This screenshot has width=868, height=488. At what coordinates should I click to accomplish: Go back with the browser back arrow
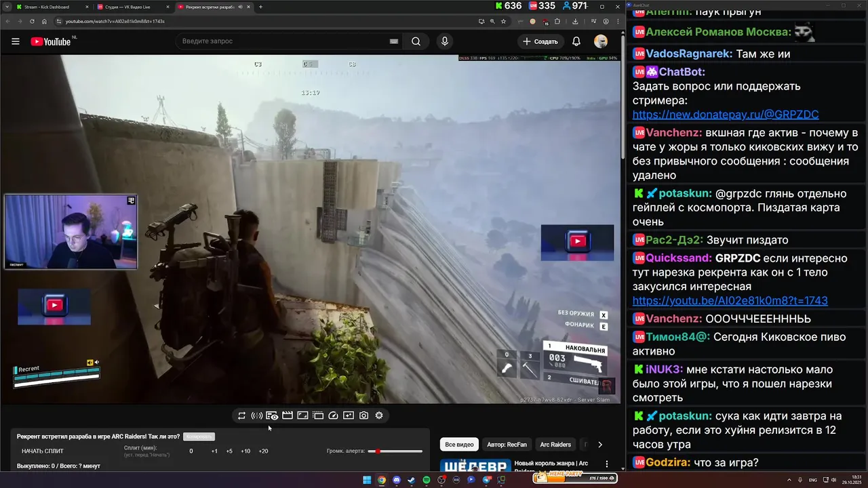(7, 21)
